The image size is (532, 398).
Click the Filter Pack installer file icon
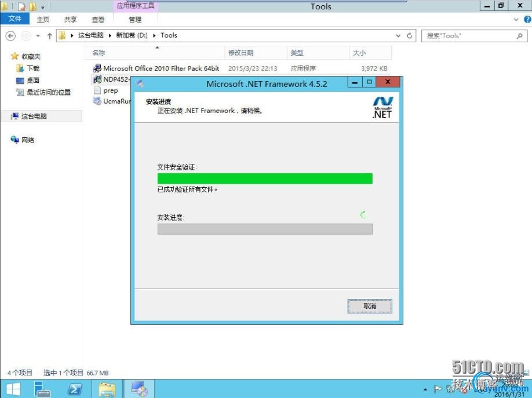(x=97, y=68)
